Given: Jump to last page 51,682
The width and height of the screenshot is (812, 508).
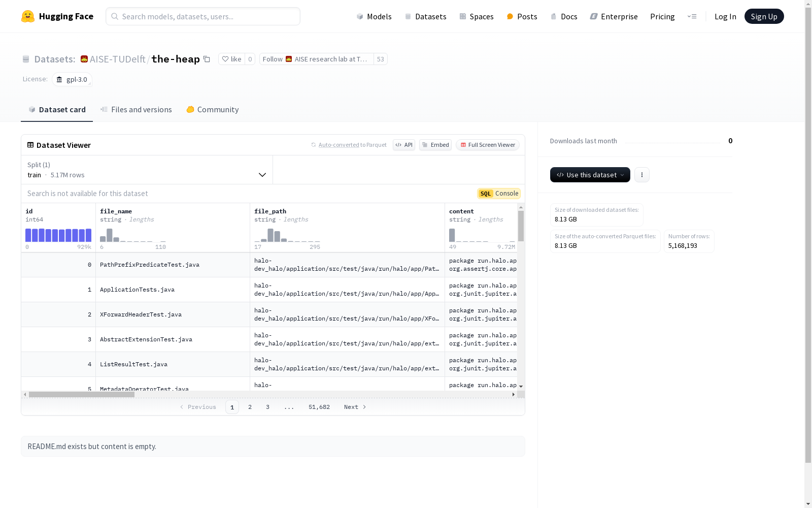Looking at the screenshot, I should click(x=319, y=407).
